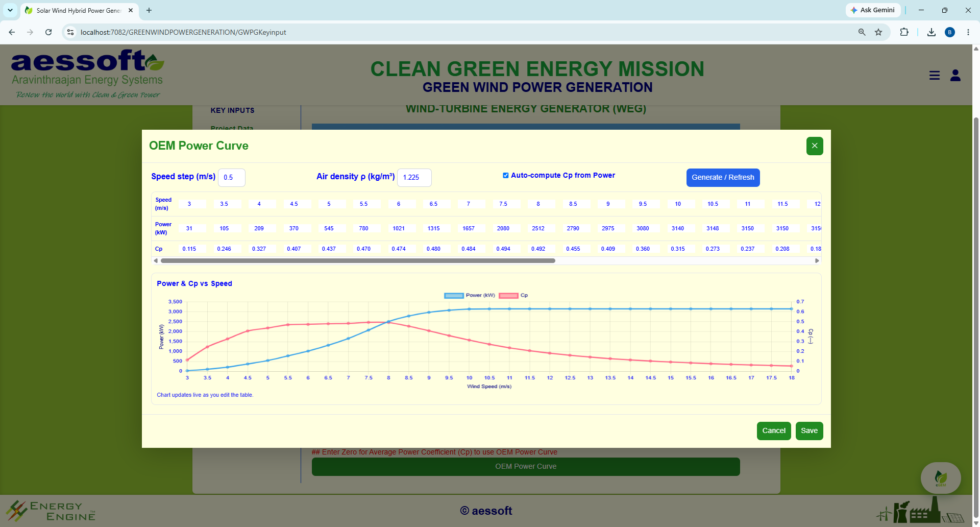Viewport: 980px width, 527px height.
Task: Open the tab search dropdown arrow
Action: tap(10, 10)
